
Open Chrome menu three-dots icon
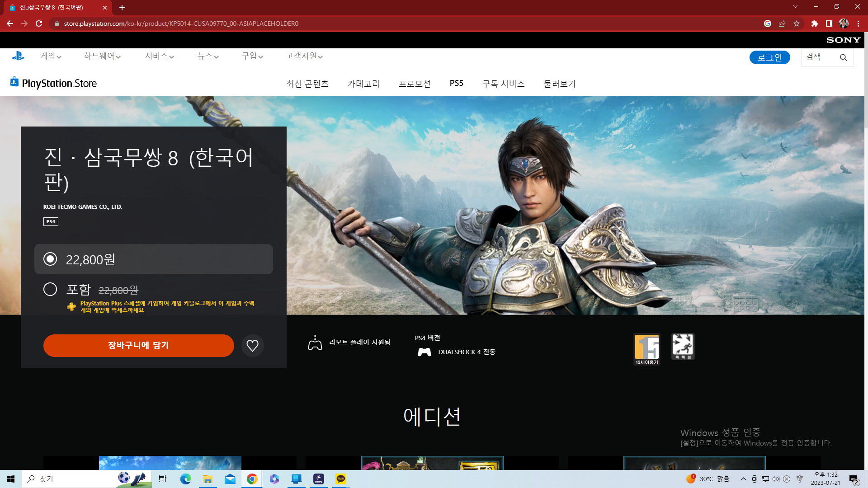(x=858, y=23)
